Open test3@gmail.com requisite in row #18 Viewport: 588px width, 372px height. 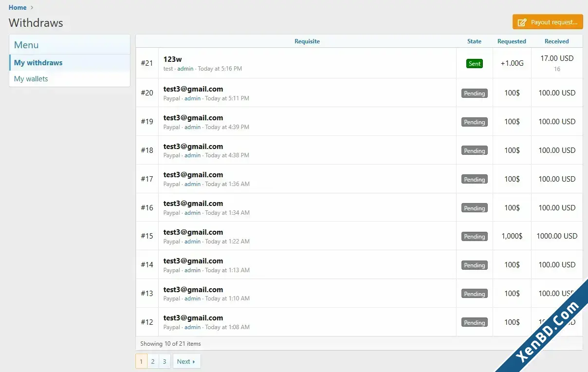pyautogui.click(x=193, y=147)
